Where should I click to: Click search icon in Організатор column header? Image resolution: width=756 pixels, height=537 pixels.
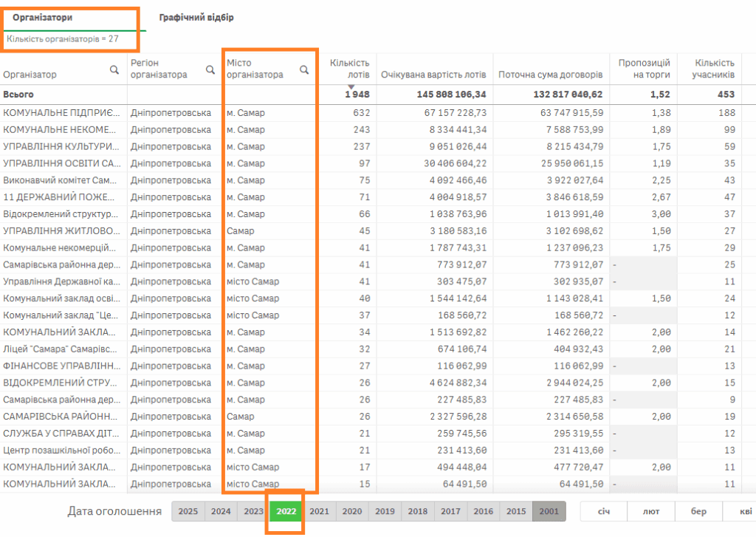(x=114, y=69)
